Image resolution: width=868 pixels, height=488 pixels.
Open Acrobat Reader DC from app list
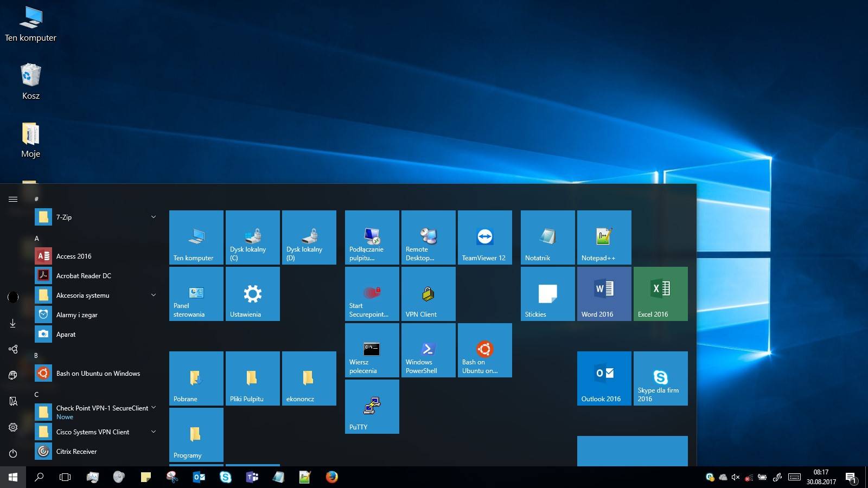[97, 275]
